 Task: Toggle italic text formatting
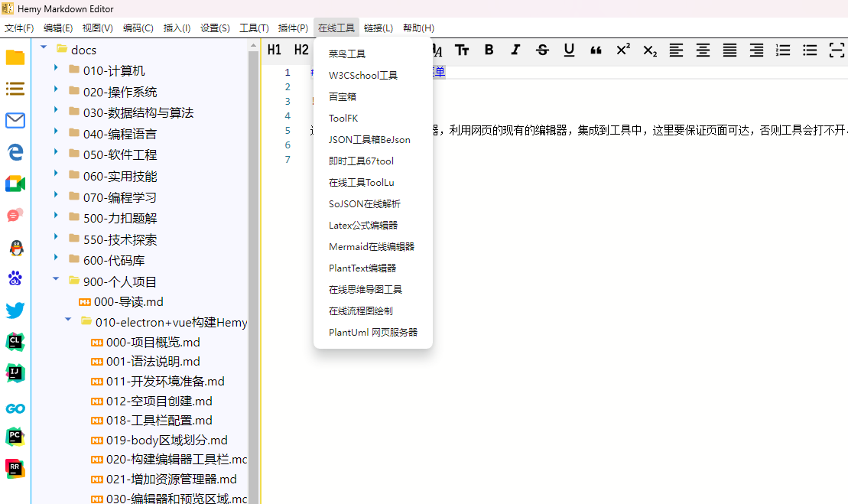point(515,50)
